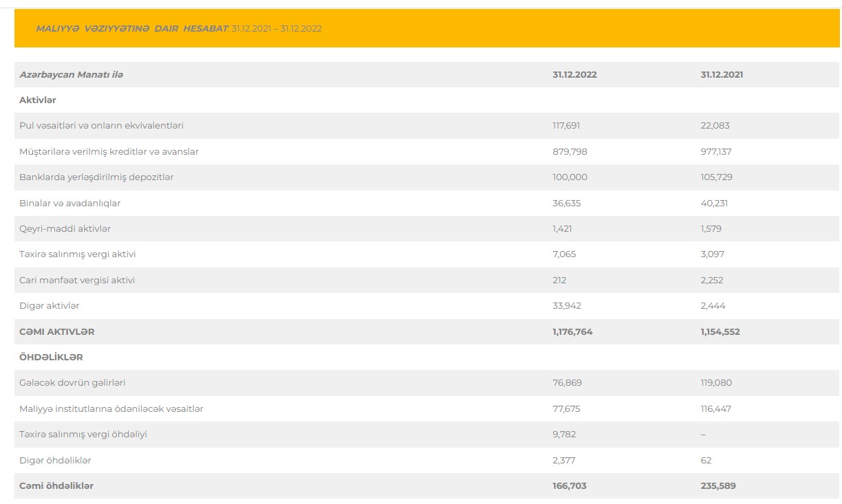This screenshot has width=842, height=504.
Task: Click the 'CƏMI AKTIVLƏR' total row label
Action: pos(57,332)
